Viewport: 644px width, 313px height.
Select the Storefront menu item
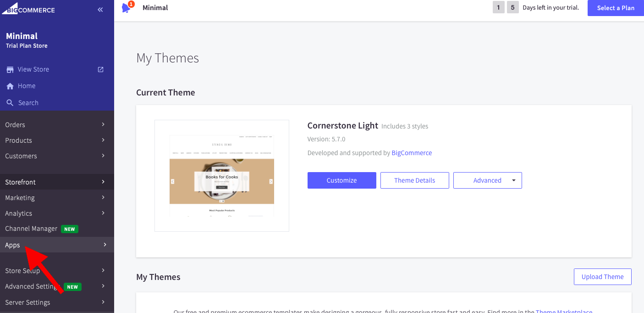coord(21,182)
